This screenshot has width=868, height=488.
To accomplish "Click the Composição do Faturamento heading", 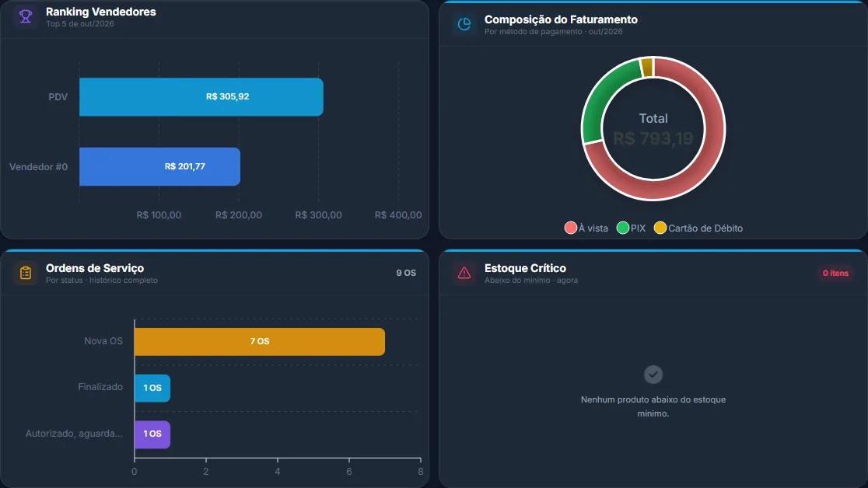I will point(561,19).
